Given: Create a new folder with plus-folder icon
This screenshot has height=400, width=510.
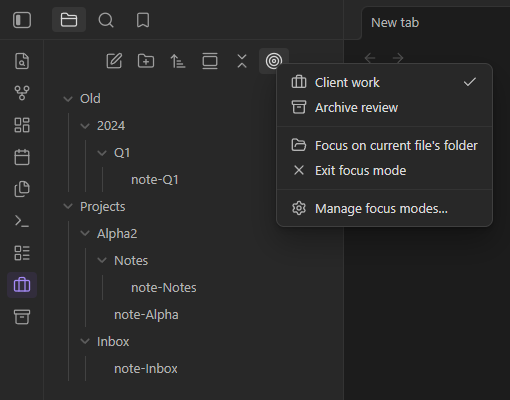Looking at the screenshot, I should 146,61.
